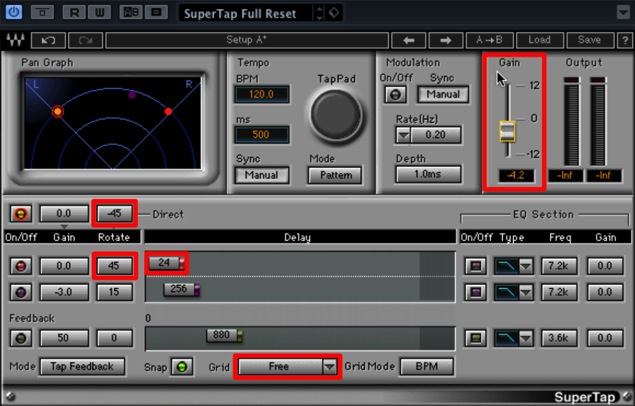Click the Tempo Sync Manual button
635x406 pixels.
point(262,175)
